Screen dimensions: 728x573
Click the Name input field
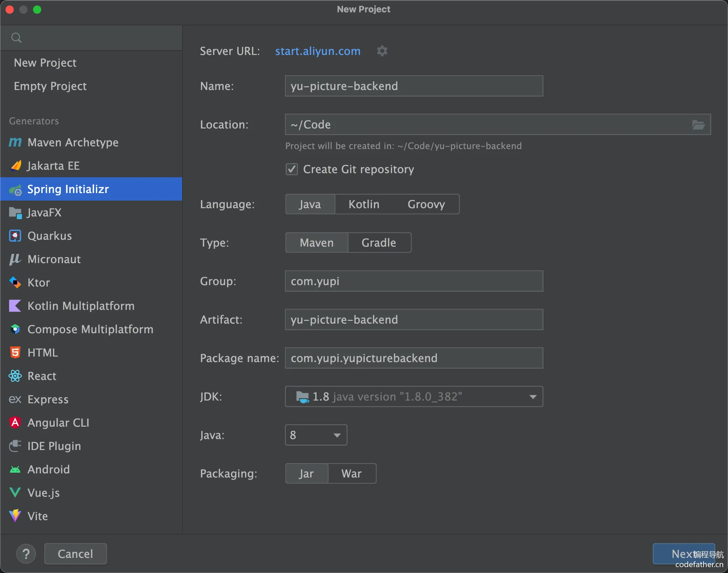click(414, 86)
